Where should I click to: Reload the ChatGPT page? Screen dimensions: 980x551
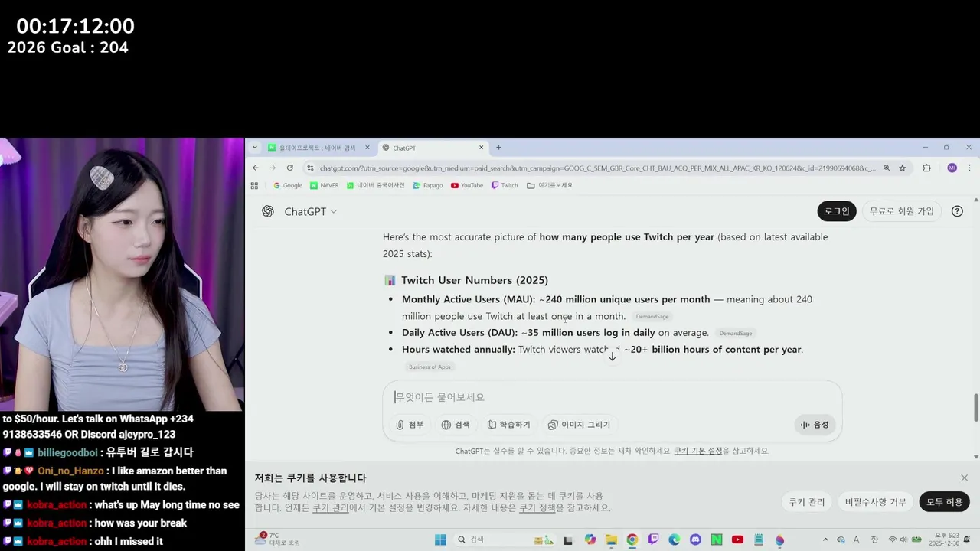pyautogui.click(x=289, y=168)
